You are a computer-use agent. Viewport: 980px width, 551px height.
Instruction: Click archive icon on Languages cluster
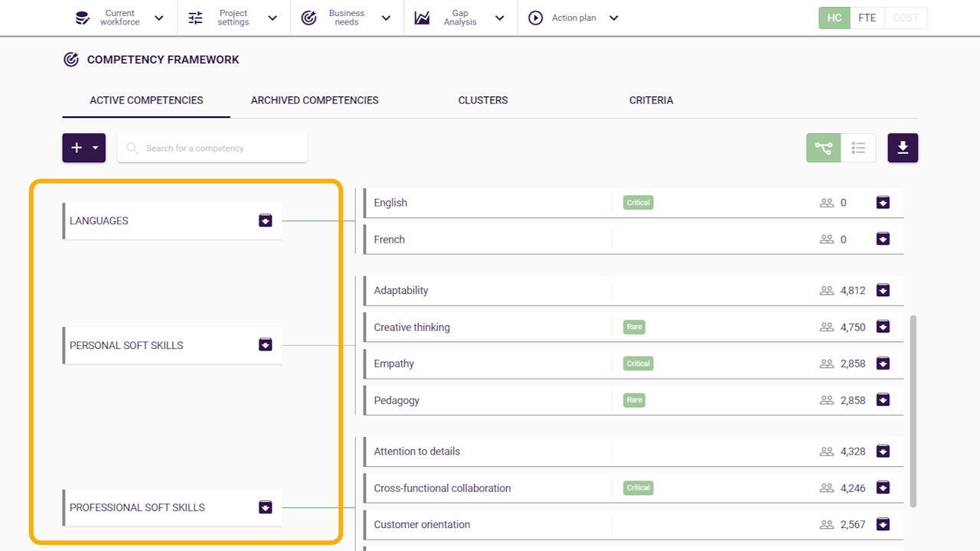[x=266, y=221]
